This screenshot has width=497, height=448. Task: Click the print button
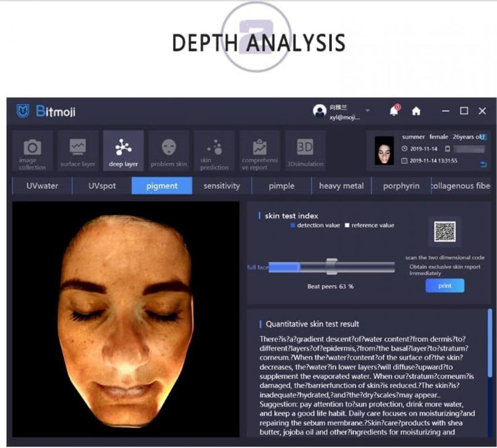click(x=445, y=285)
